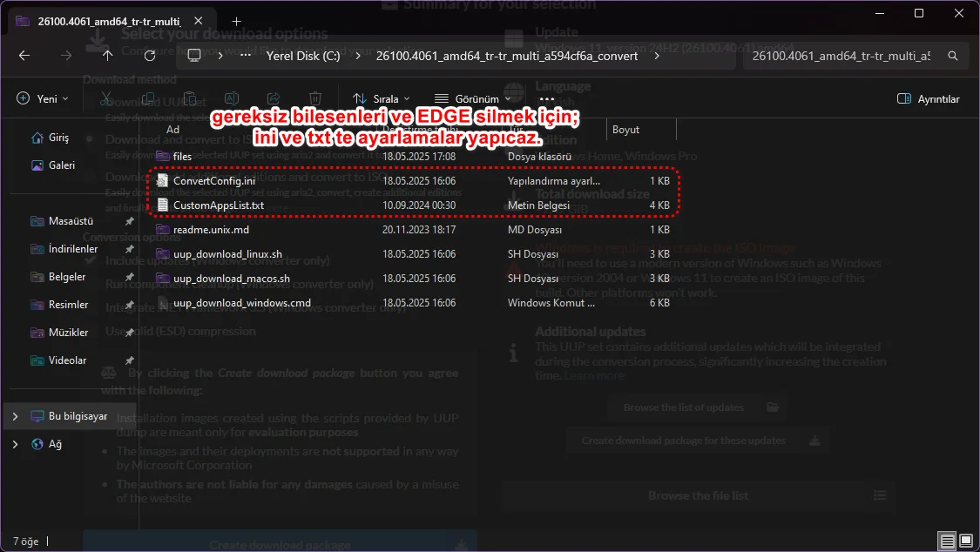980x552 pixels.
Task: Click the ConvertConfig.ini file icon
Action: tap(163, 180)
